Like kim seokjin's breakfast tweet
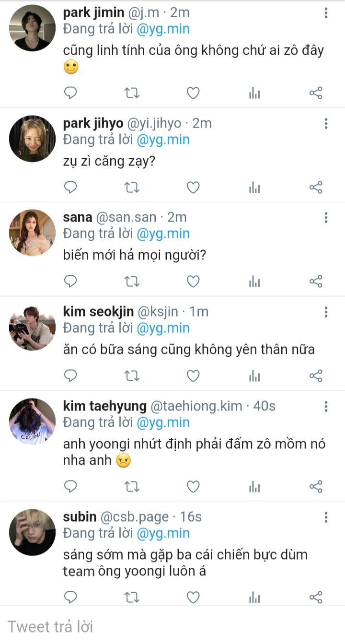 pyautogui.click(x=193, y=376)
